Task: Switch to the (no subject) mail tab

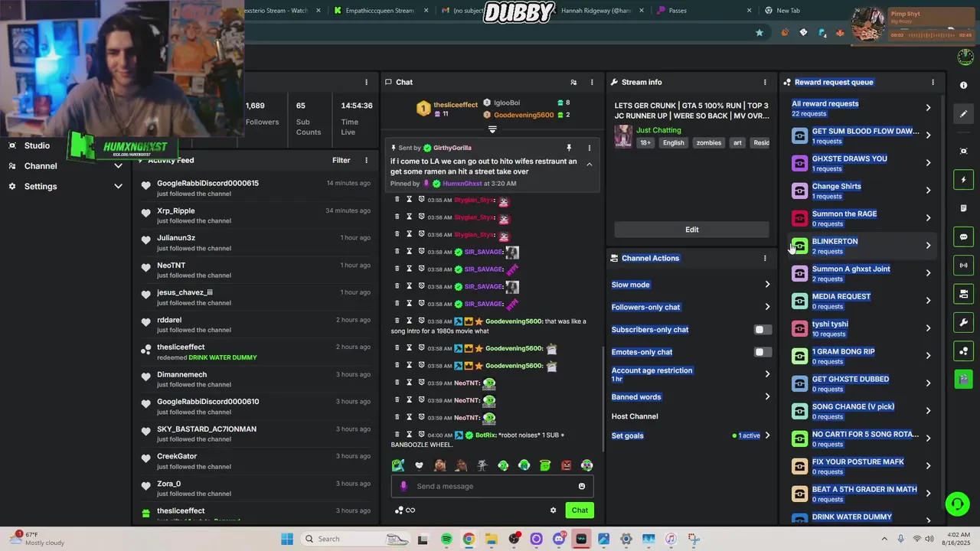Action: pyautogui.click(x=468, y=11)
